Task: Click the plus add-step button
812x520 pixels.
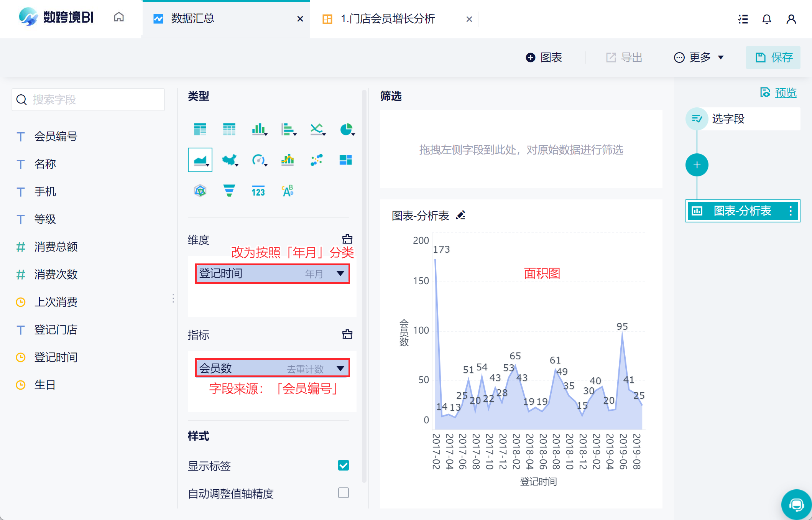Action: pyautogui.click(x=697, y=165)
